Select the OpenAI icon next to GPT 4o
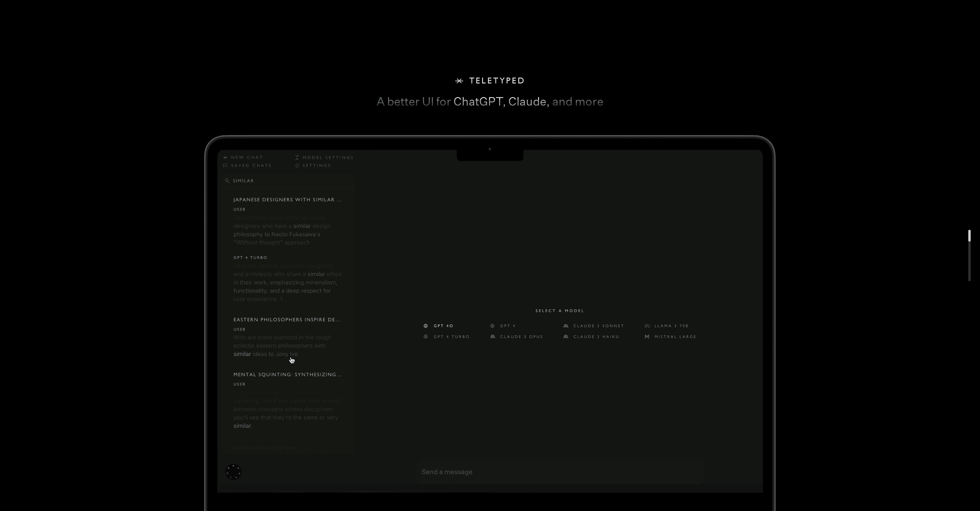This screenshot has width=980, height=511. pyautogui.click(x=426, y=326)
